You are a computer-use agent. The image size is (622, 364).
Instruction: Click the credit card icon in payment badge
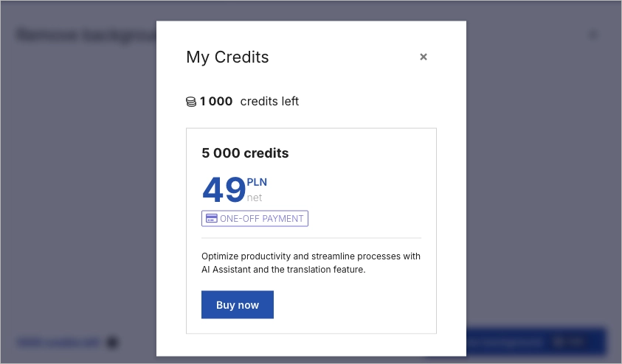pos(211,219)
